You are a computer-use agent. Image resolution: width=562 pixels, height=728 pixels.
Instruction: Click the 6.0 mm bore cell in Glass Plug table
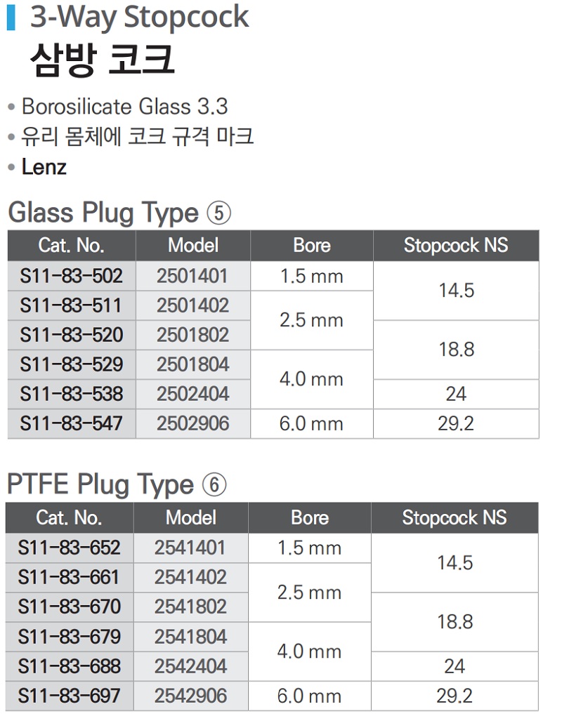click(x=311, y=424)
